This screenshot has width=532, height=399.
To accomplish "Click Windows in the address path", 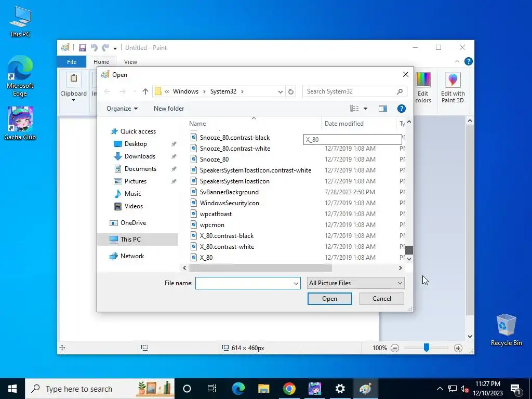I will click(x=185, y=91).
